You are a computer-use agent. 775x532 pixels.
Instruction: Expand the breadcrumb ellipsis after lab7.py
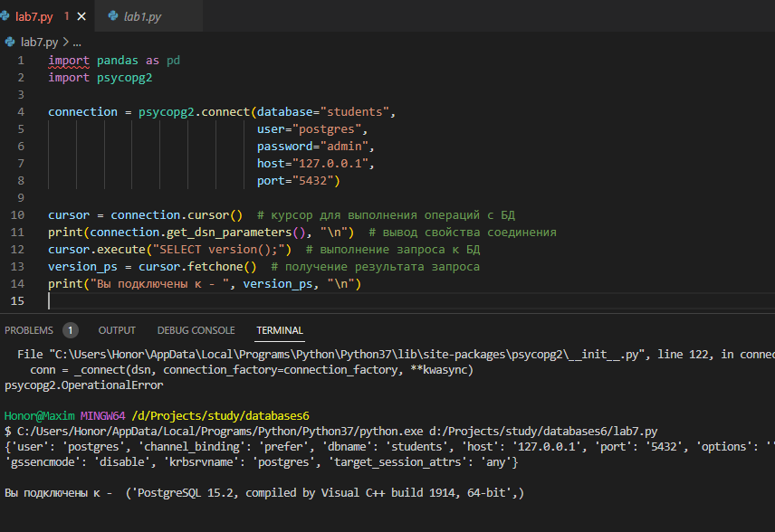77,43
